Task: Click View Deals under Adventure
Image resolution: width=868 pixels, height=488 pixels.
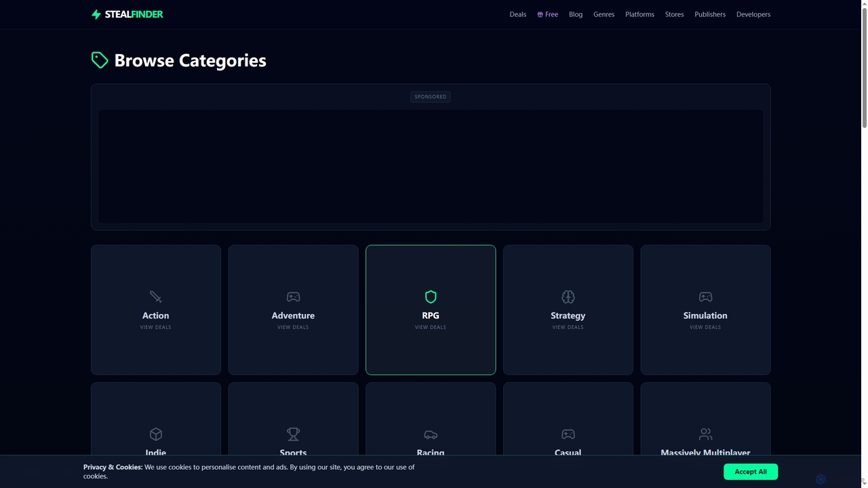Action: [293, 327]
